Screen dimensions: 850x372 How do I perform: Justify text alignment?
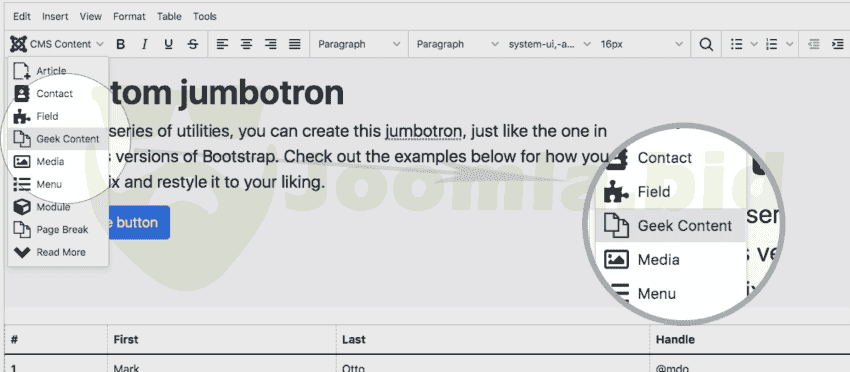(294, 44)
